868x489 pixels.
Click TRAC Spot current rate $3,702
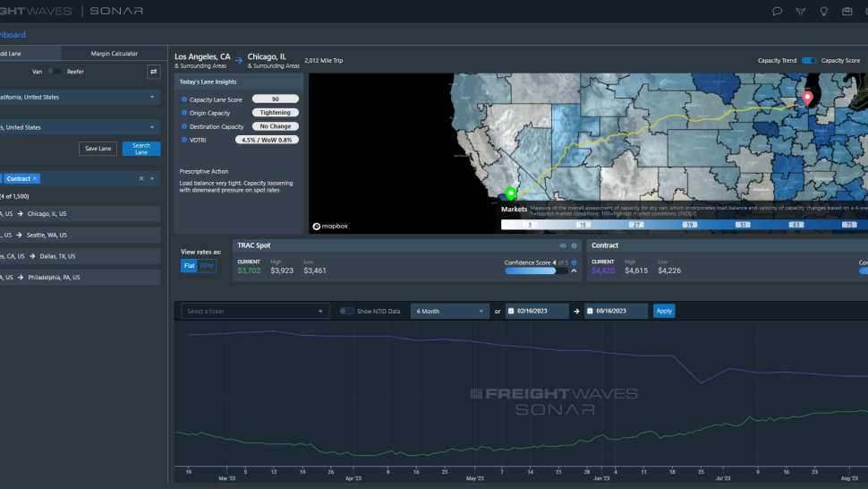[x=249, y=270]
